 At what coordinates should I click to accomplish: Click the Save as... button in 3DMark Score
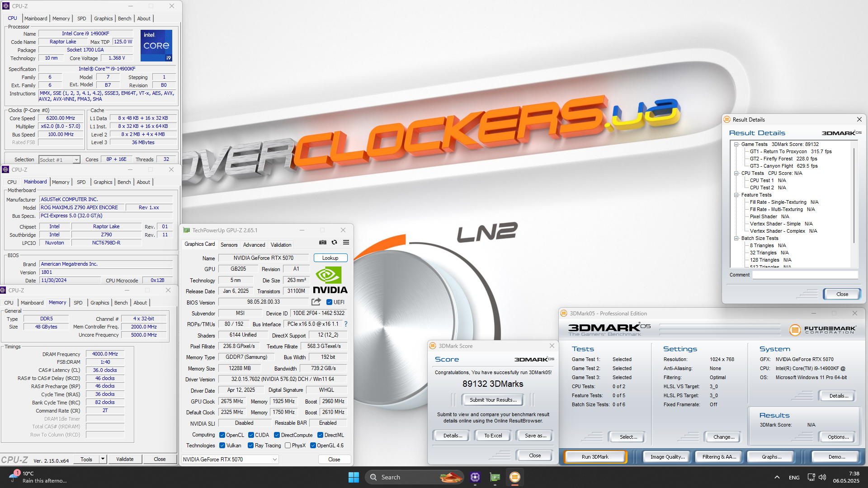[x=535, y=436]
